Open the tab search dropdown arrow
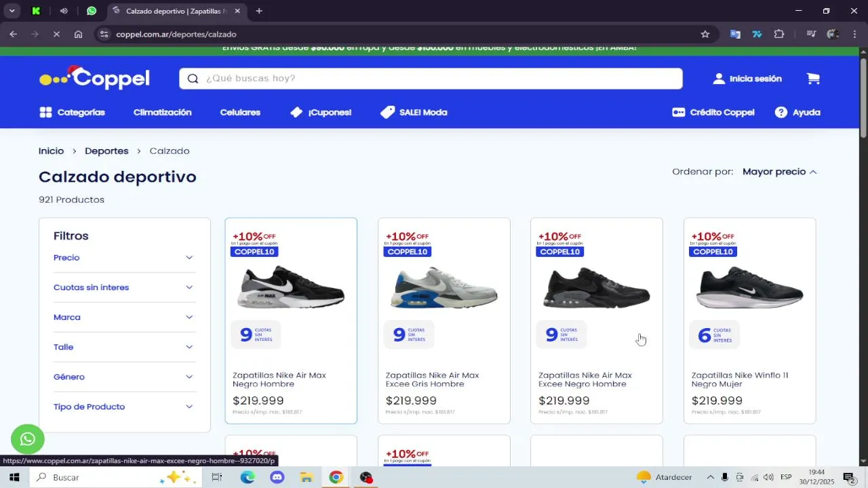Screen dimensions: 868x488 [12, 11]
